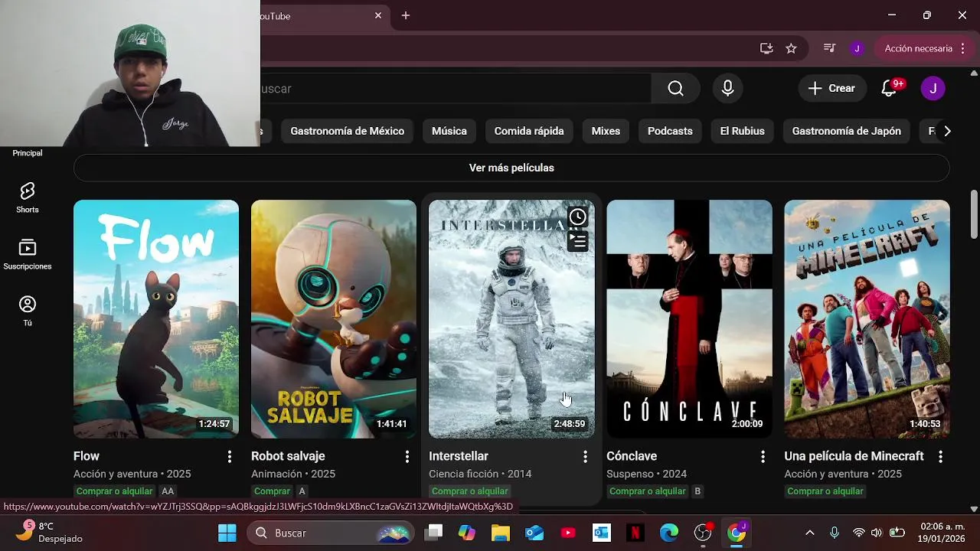Open File Explorer from the taskbar
The height and width of the screenshot is (551, 980).
(x=500, y=533)
